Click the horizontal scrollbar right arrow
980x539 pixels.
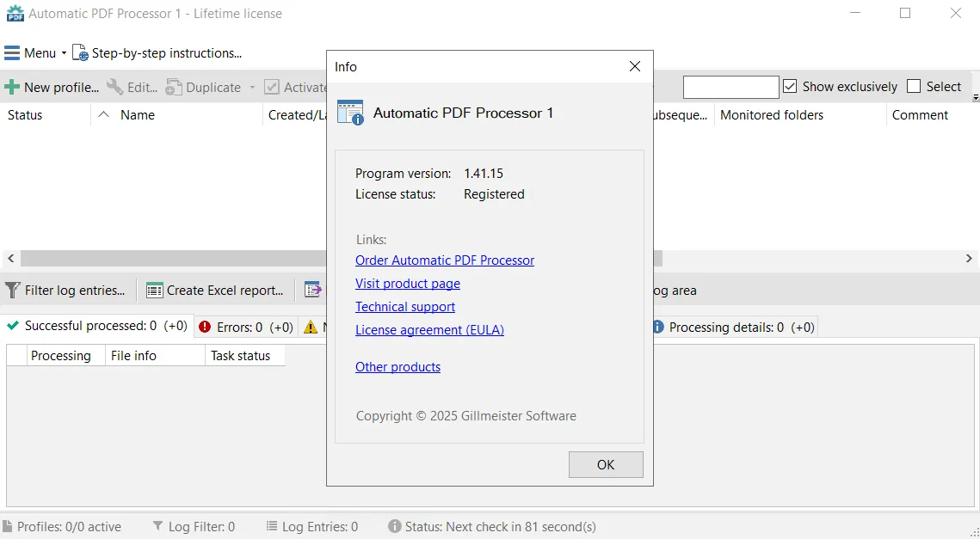969,258
